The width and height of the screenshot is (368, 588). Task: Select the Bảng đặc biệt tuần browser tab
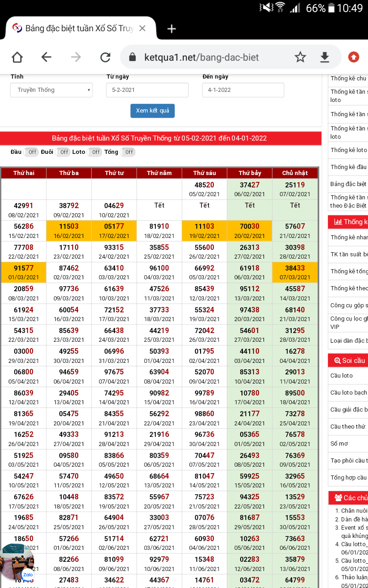(x=80, y=28)
